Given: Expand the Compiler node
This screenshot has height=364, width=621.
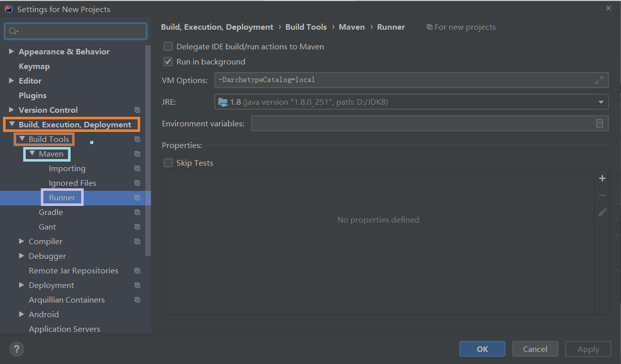Looking at the screenshot, I should click(22, 241).
